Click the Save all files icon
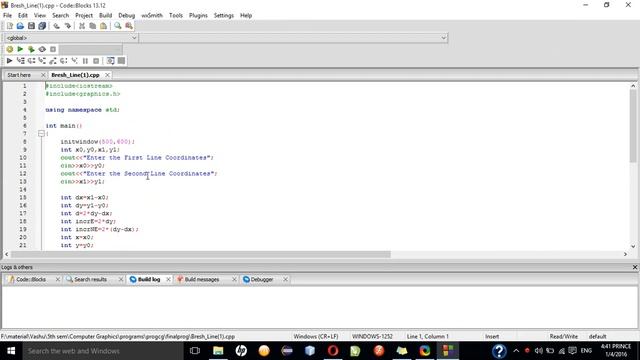The image size is (640, 360). coord(42,26)
